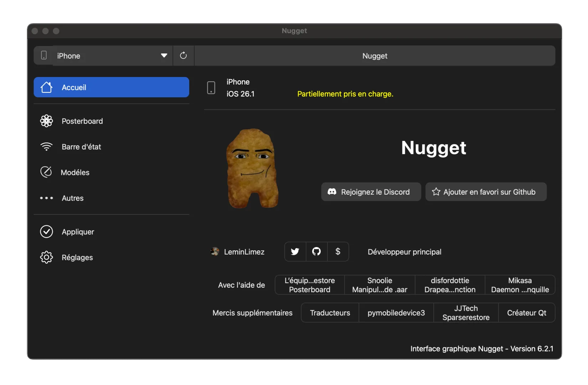The width and height of the screenshot is (588, 385).
Task: Click the dollar donate icon
Action: (x=338, y=252)
